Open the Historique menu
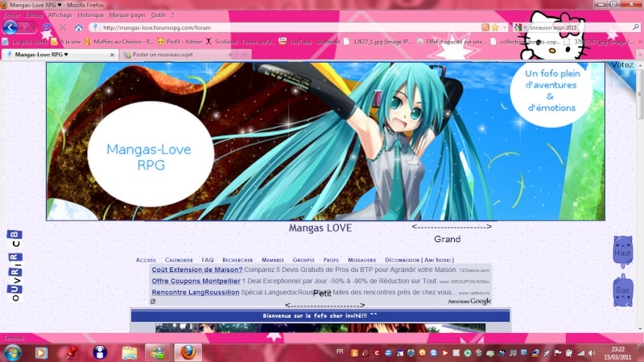644x362 pixels. [91, 14]
